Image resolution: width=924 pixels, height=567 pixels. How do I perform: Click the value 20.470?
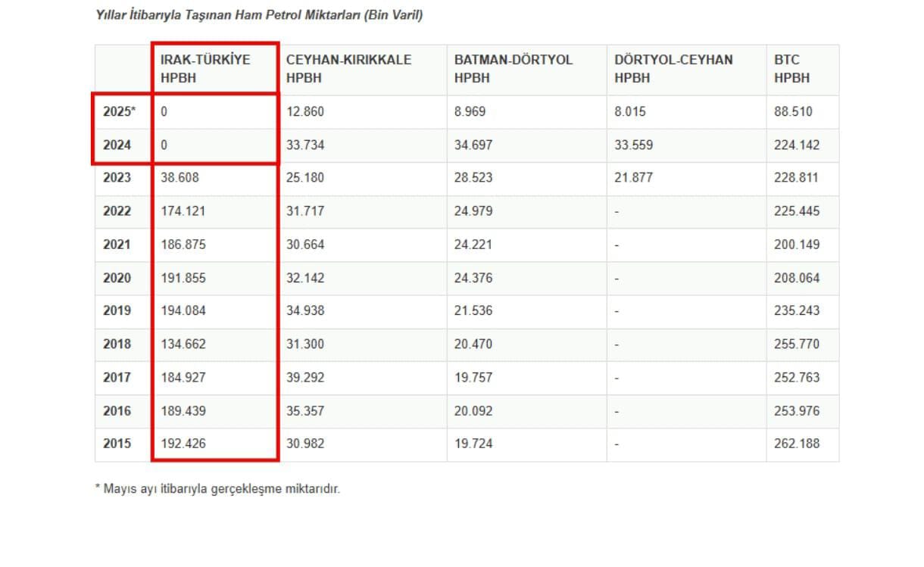[x=473, y=344]
